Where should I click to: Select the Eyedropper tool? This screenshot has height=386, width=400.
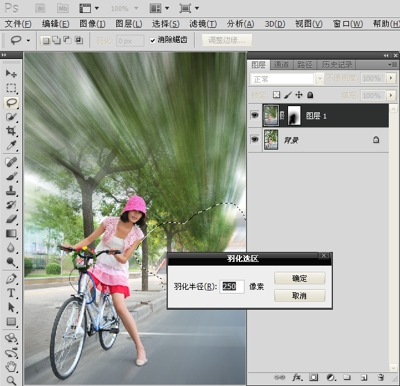tap(11, 145)
